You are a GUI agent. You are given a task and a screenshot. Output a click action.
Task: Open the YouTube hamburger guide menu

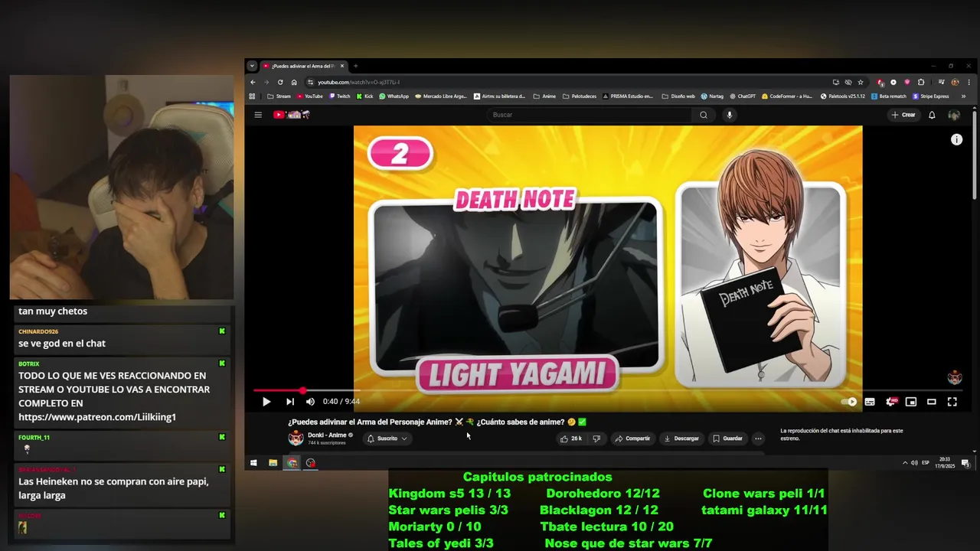(x=258, y=115)
